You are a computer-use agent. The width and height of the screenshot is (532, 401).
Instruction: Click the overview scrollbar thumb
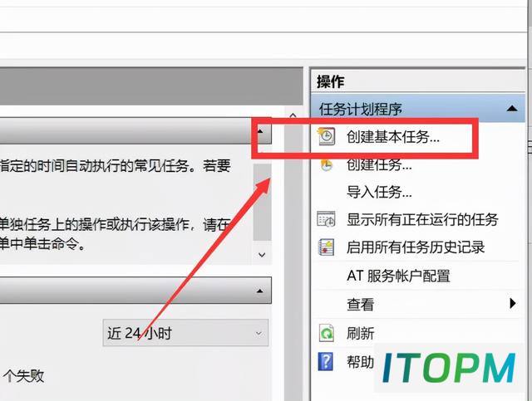coord(262,203)
